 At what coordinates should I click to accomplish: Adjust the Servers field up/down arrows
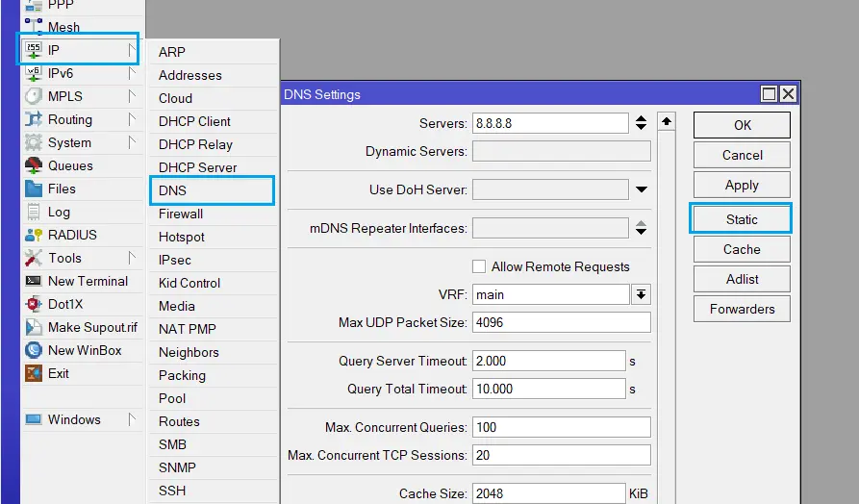coord(642,123)
